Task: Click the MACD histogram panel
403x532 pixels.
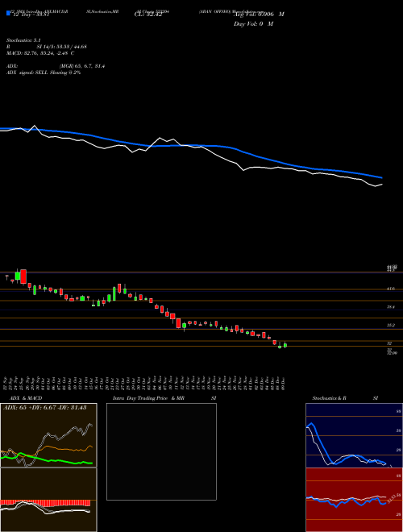Action: pyautogui.click(x=48, y=500)
